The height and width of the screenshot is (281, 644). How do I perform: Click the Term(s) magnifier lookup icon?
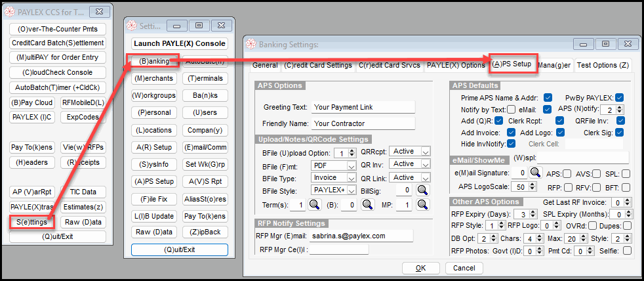click(315, 204)
